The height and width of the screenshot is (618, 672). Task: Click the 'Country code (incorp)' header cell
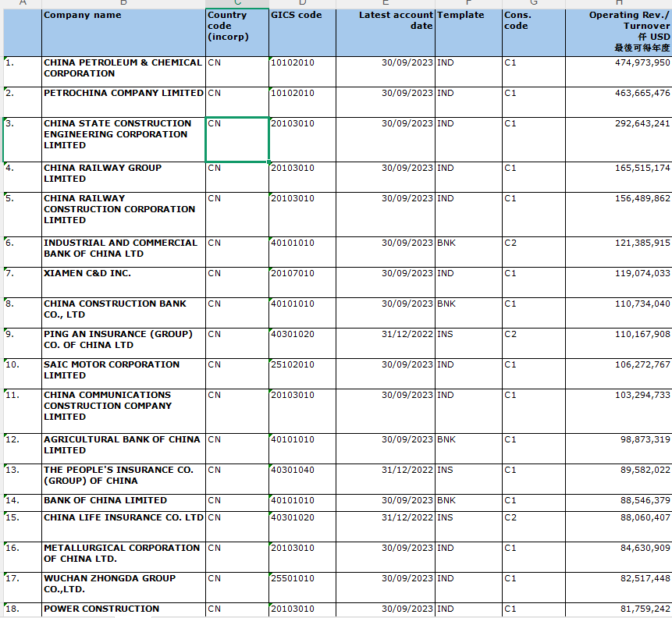click(236, 31)
